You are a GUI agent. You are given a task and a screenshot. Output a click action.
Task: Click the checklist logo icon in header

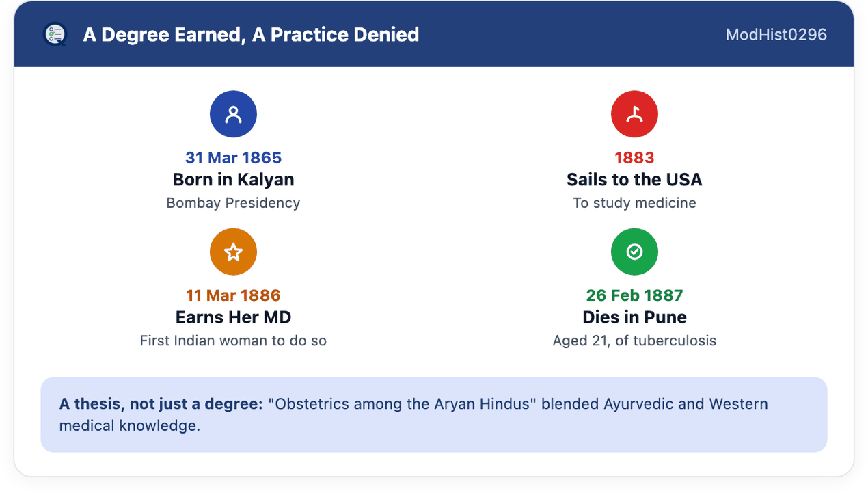55,34
